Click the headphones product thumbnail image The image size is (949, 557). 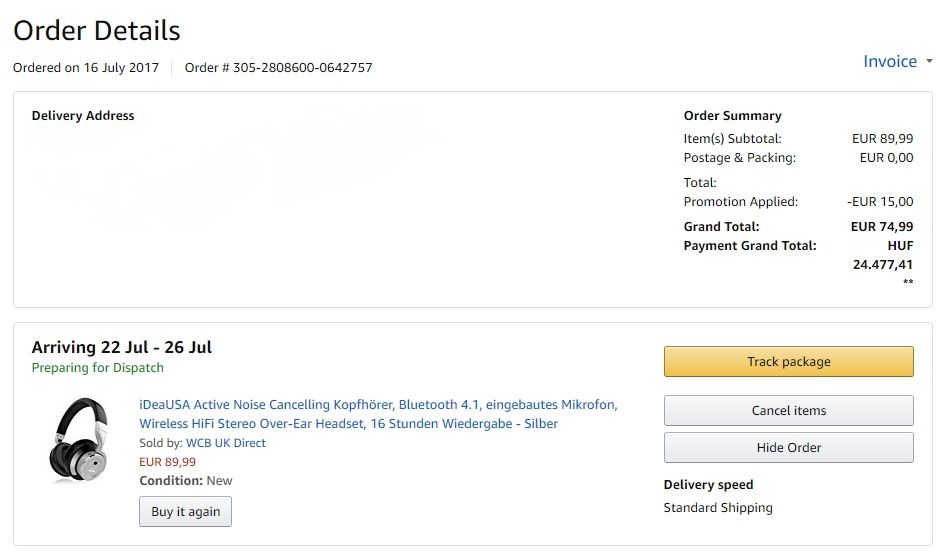(x=79, y=440)
